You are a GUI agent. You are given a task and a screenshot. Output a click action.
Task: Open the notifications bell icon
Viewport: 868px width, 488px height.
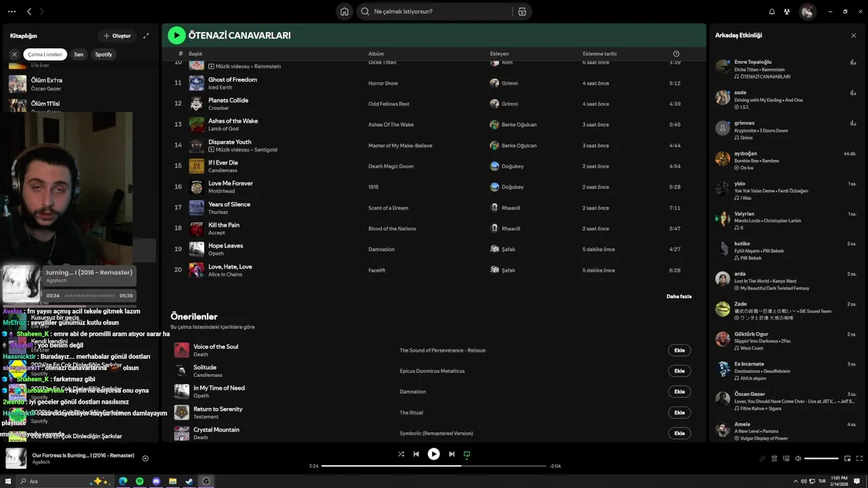pos(772,12)
